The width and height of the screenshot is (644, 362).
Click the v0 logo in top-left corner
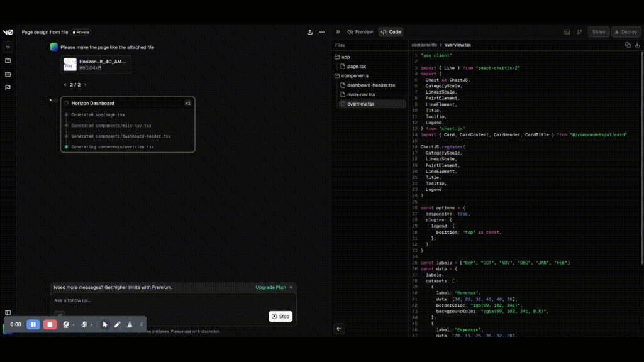7,32
